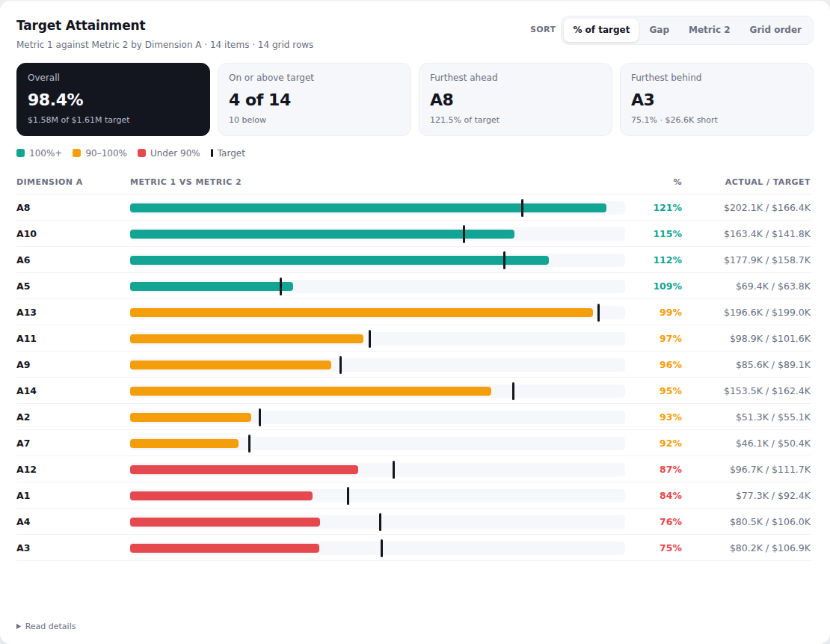Select the A13 row label
This screenshot has width=830, height=644.
(26, 313)
